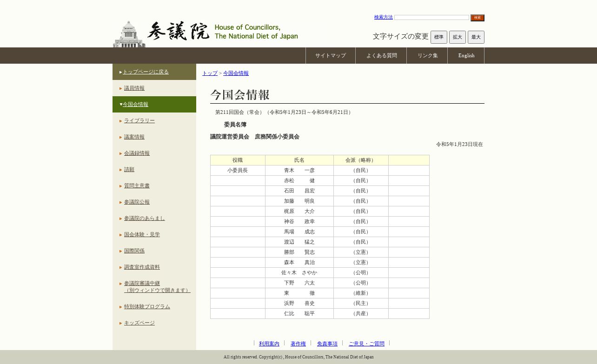597x364 pixels.
Task: Open 請願 in the sidebar
Action: tap(129, 169)
